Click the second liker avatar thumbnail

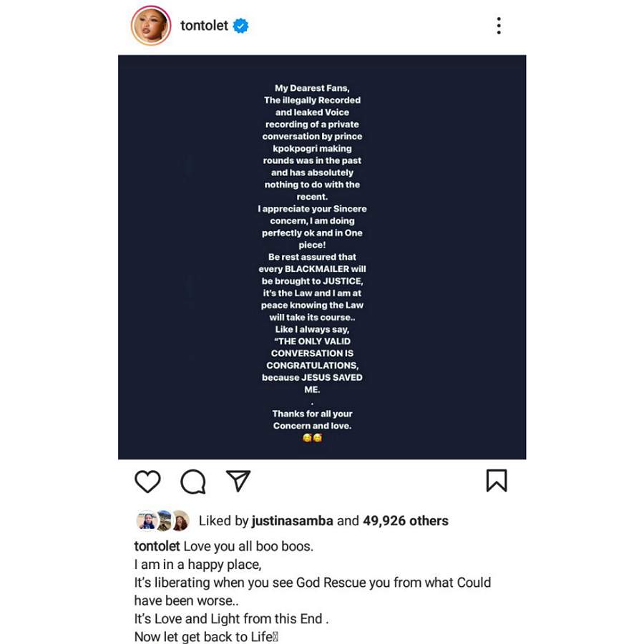tap(164, 521)
